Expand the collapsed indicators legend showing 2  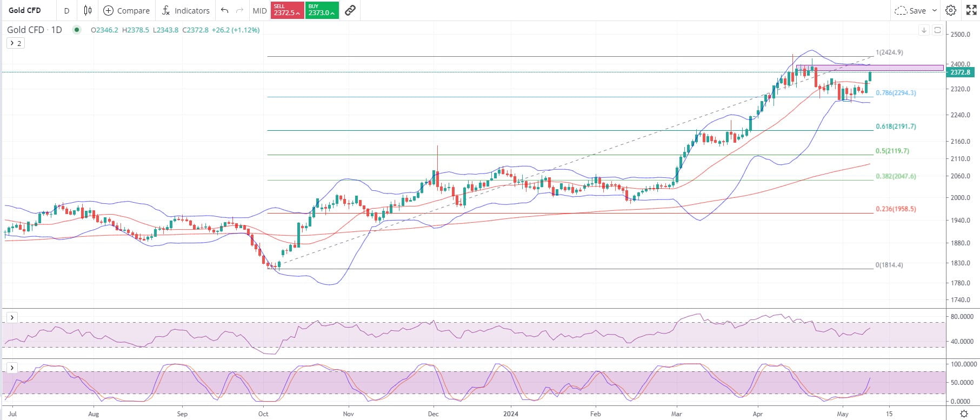(x=15, y=43)
